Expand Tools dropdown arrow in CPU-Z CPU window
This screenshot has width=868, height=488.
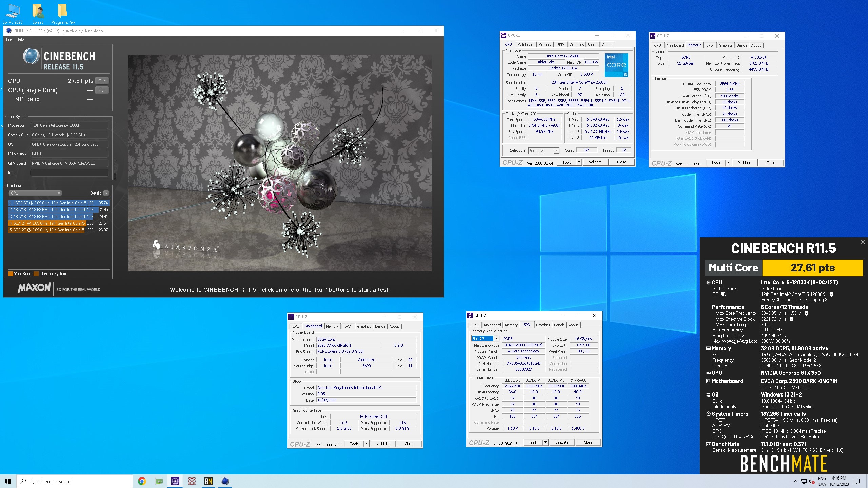(x=579, y=162)
